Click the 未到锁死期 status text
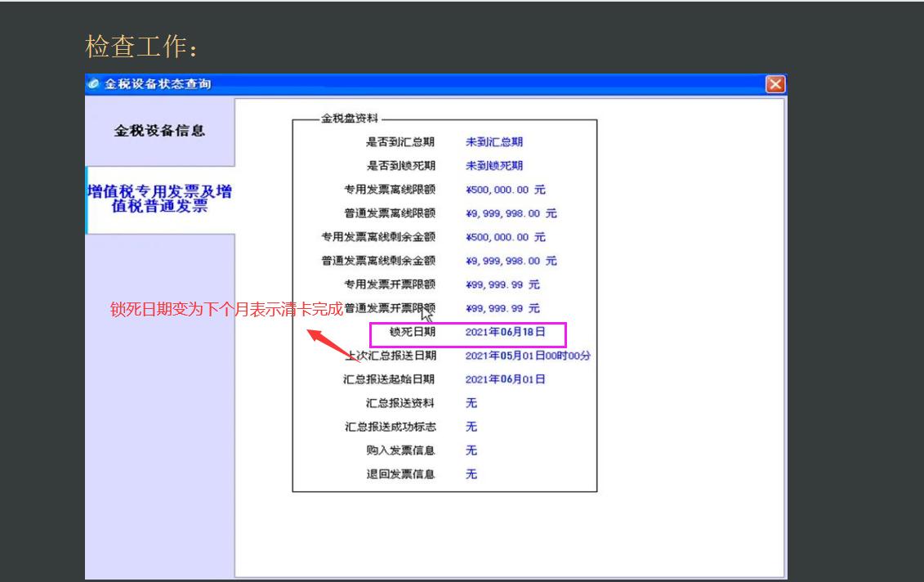Viewport: 924px width, 582px height. (493, 165)
